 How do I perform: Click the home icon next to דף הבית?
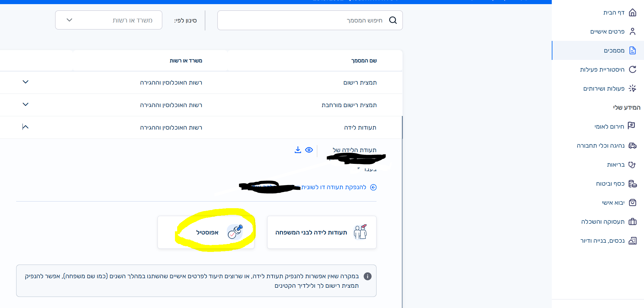(633, 12)
